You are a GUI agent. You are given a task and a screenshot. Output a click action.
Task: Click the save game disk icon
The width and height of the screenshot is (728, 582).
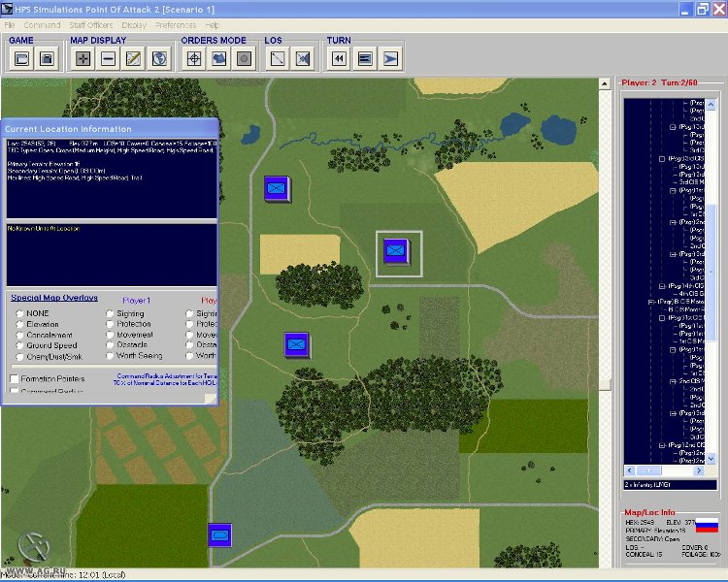[x=46, y=59]
